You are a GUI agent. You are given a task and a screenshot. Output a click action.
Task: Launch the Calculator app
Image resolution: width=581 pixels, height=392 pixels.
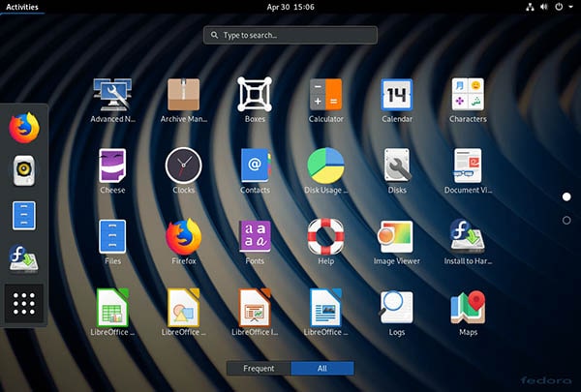pos(325,96)
